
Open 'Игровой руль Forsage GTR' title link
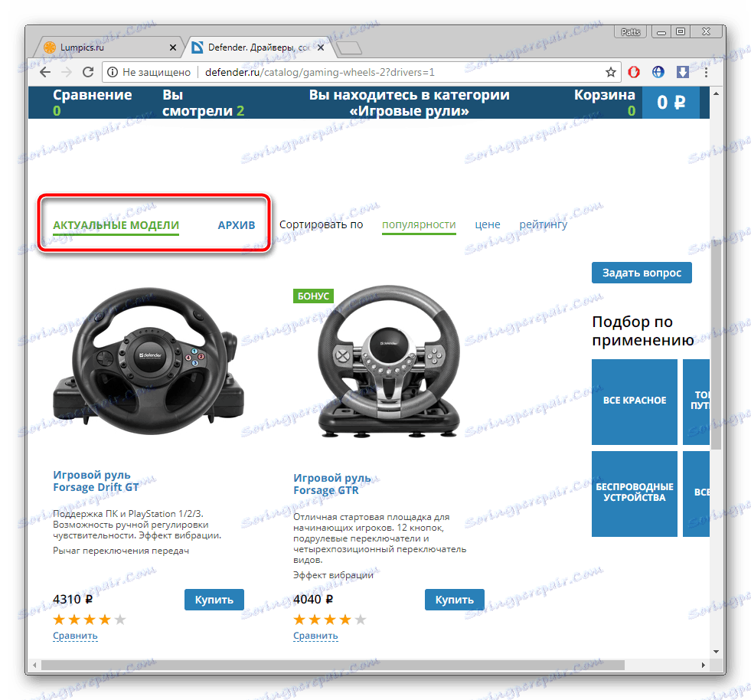point(332,484)
